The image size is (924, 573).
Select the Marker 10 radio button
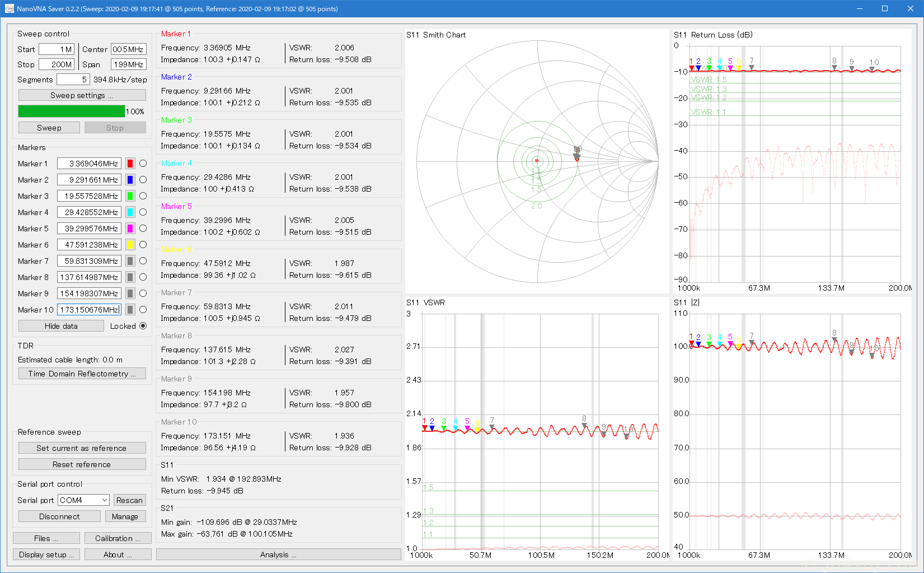click(x=143, y=310)
